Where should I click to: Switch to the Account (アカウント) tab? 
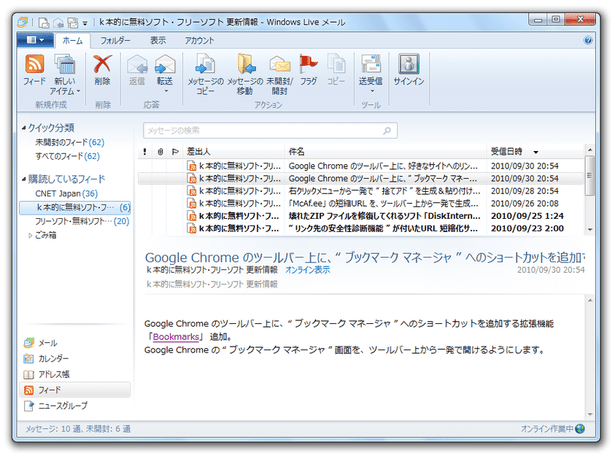[x=199, y=40]
